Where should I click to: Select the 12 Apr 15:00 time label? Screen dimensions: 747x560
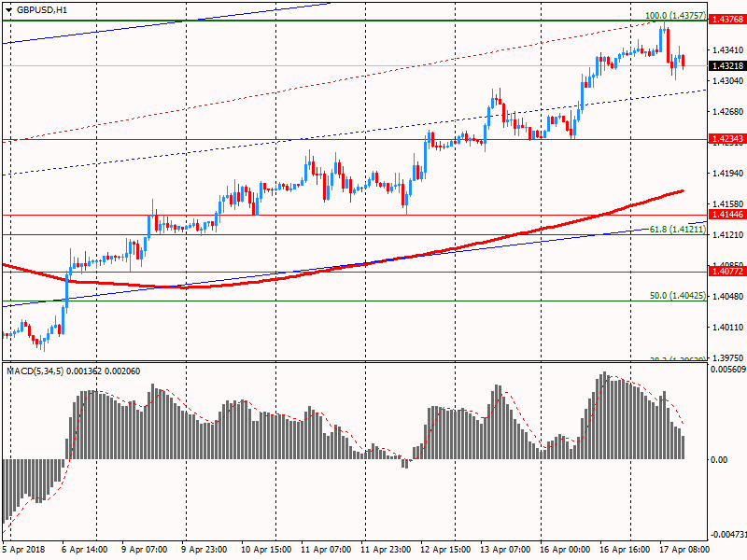tap(445, 550)
